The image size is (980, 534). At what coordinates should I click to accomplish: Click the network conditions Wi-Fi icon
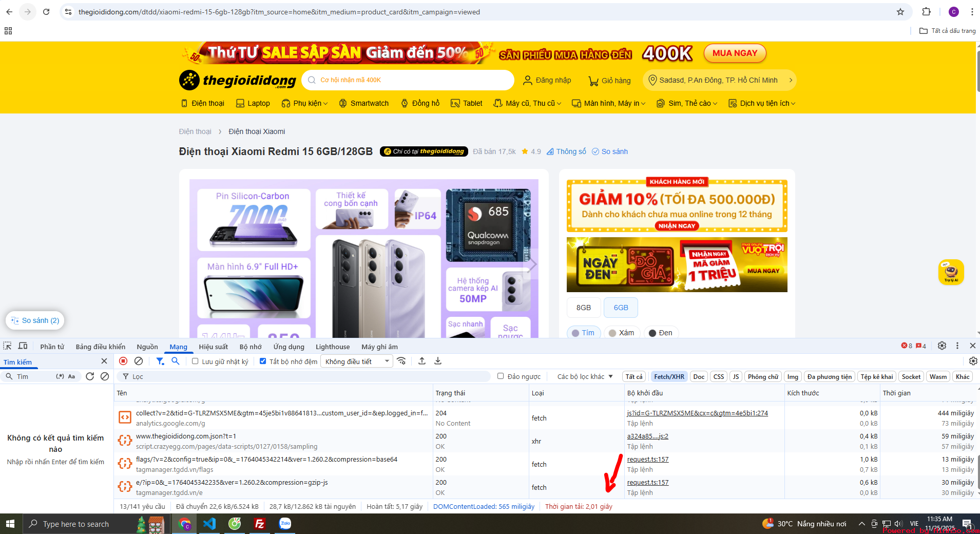401,361
